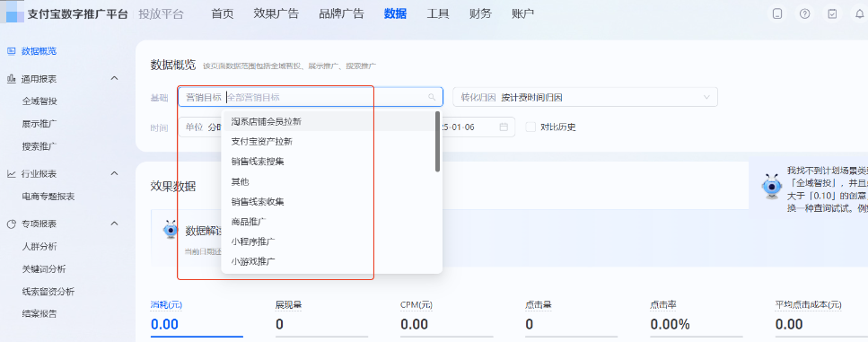Collapse the 专项报表 section chevron
The width and height of the screenshot is (868, 342).
(115, 224)
